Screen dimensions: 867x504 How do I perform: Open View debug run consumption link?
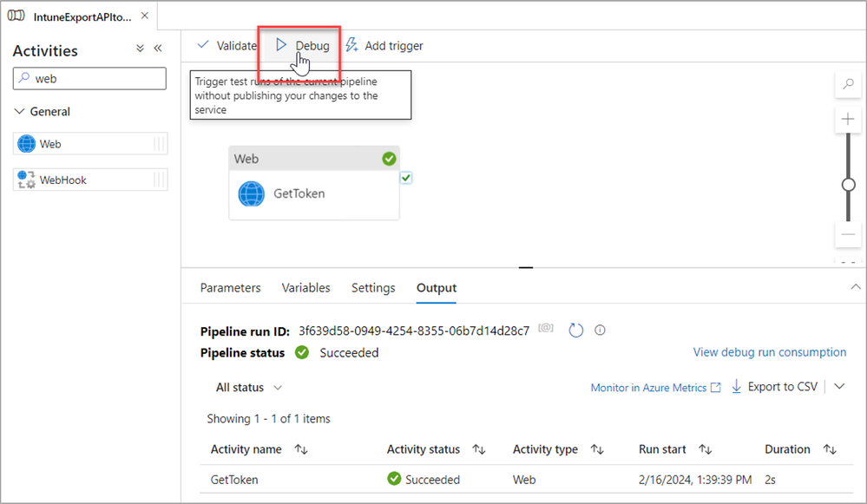pos(769,352)
